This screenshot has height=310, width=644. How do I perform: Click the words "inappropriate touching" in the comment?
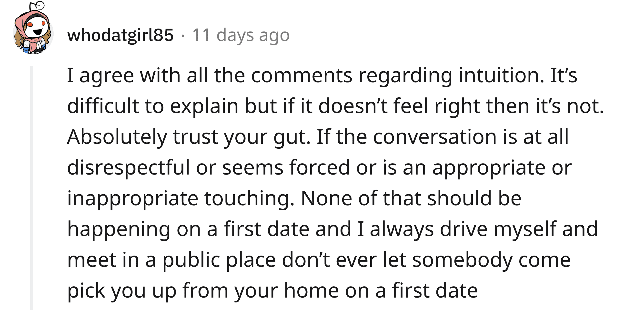click(x=181, y=199)
